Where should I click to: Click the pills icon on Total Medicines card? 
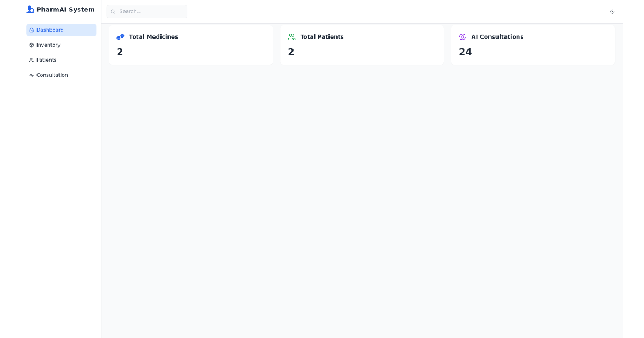click(x=120, y=37)
